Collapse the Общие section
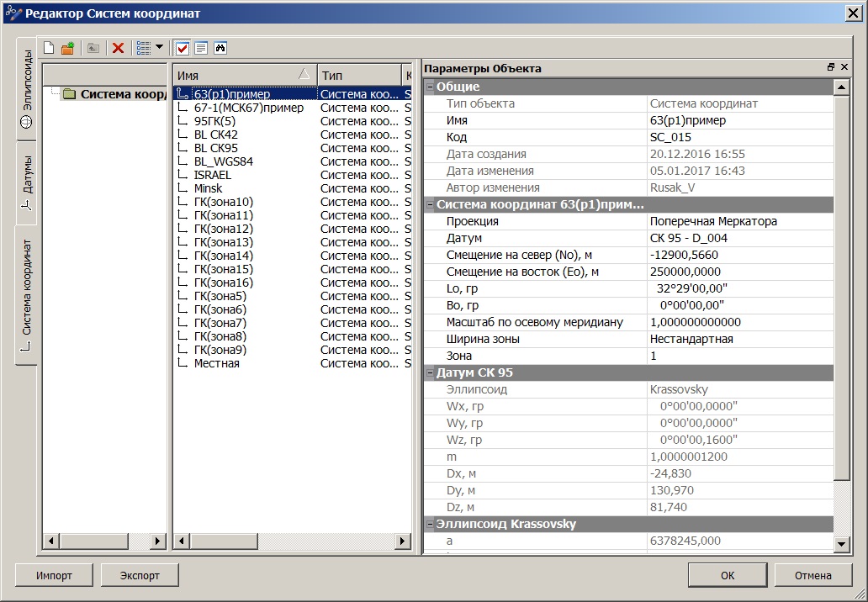The width and height of the screenshot is (868, 602). click(x=431, y=87)
